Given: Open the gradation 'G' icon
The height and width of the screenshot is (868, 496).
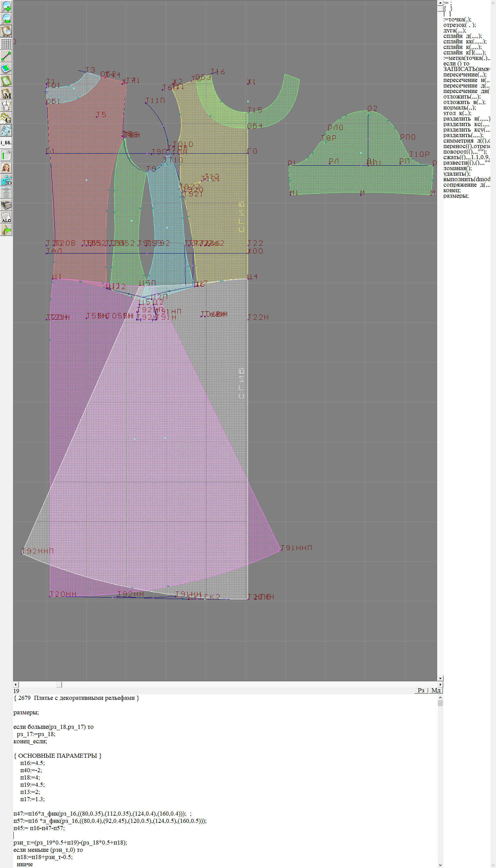Looking at the screenshot, I should coord(6,118).
